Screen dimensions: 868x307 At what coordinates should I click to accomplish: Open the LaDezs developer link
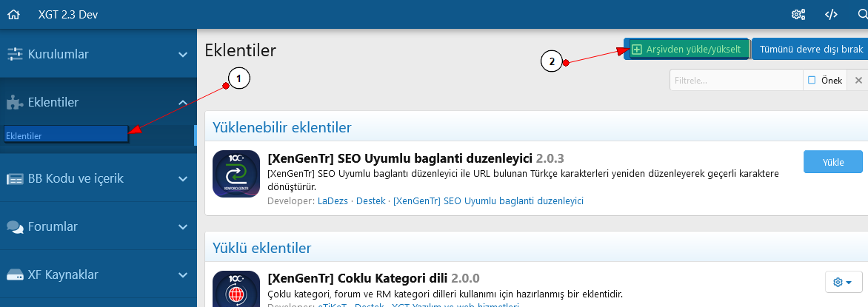(x=333, y=200)
